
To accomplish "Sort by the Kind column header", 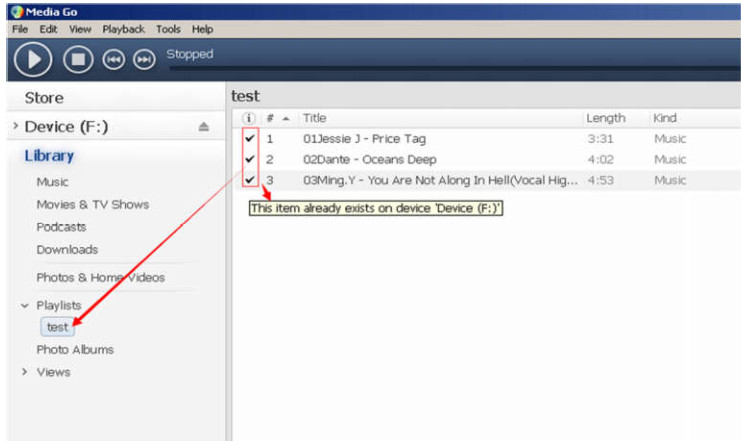I will point(665,118).
